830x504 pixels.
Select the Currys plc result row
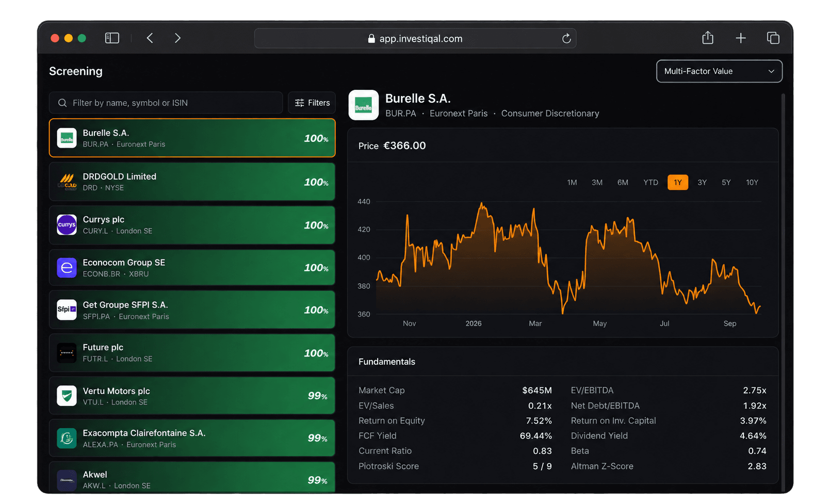tap(192, 225)
